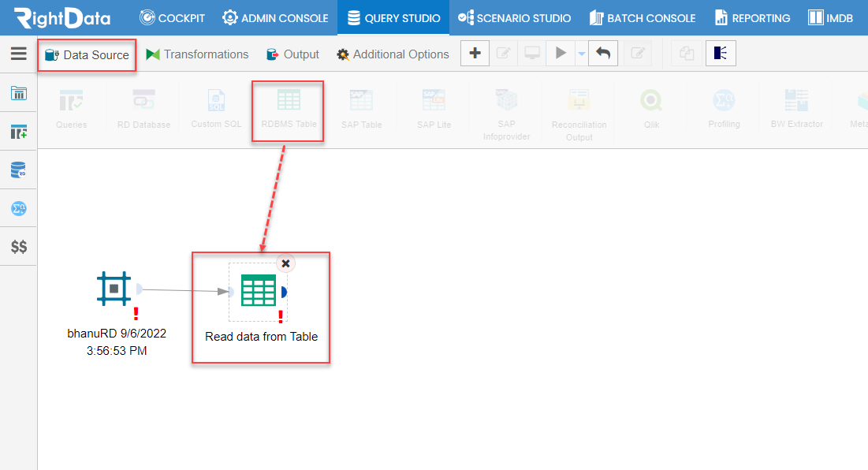Open the Cockpit tab

[x=172, y=17]
